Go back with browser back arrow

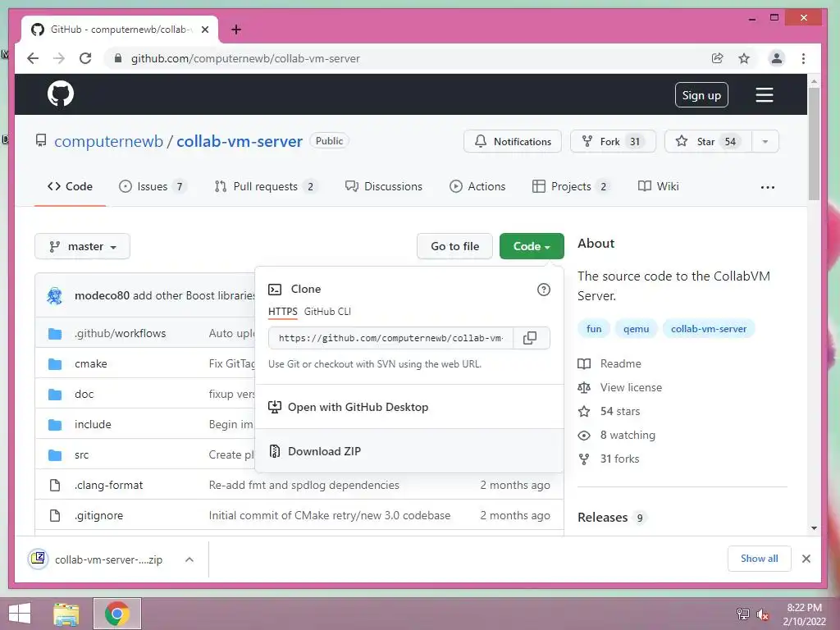click(33, 58)
